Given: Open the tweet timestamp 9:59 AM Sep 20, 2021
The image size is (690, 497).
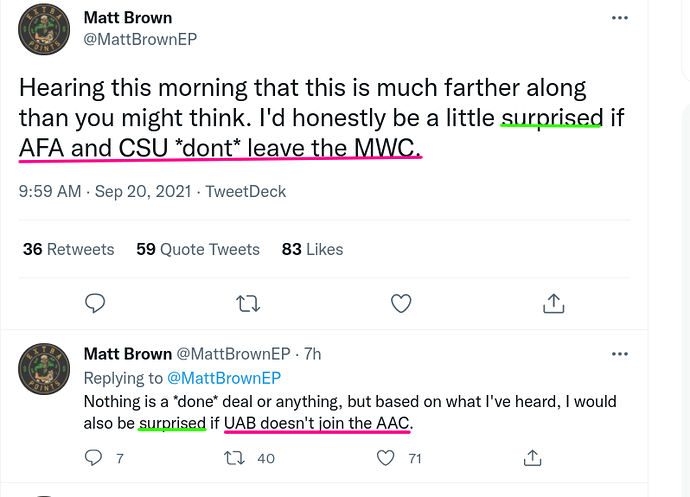Looking at the screenshot, I should [x=105, y=191].
